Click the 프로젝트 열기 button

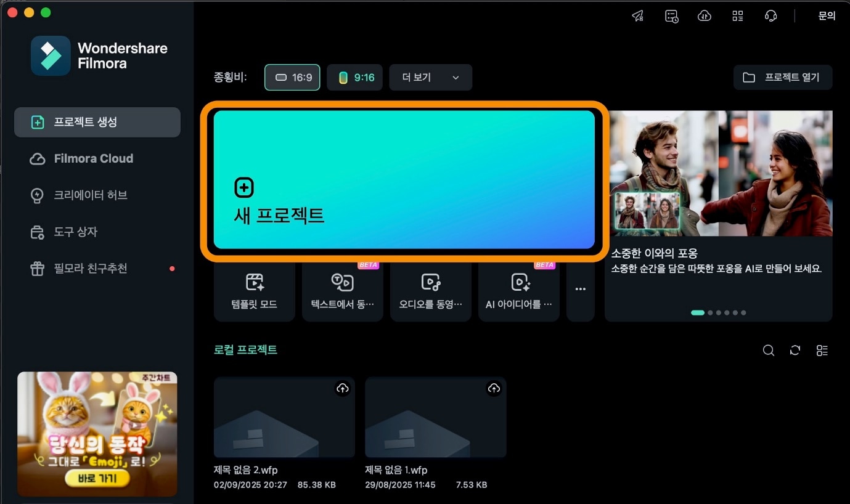click(782, 78)
